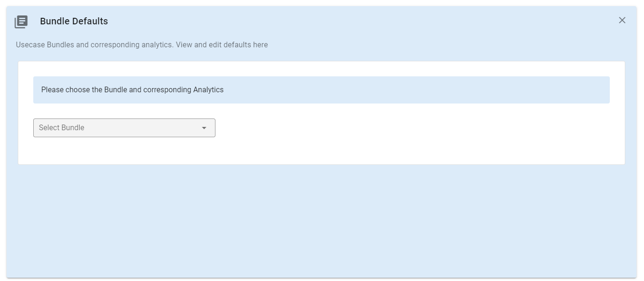Click the empty blue area below the white card

click(321, 220)
